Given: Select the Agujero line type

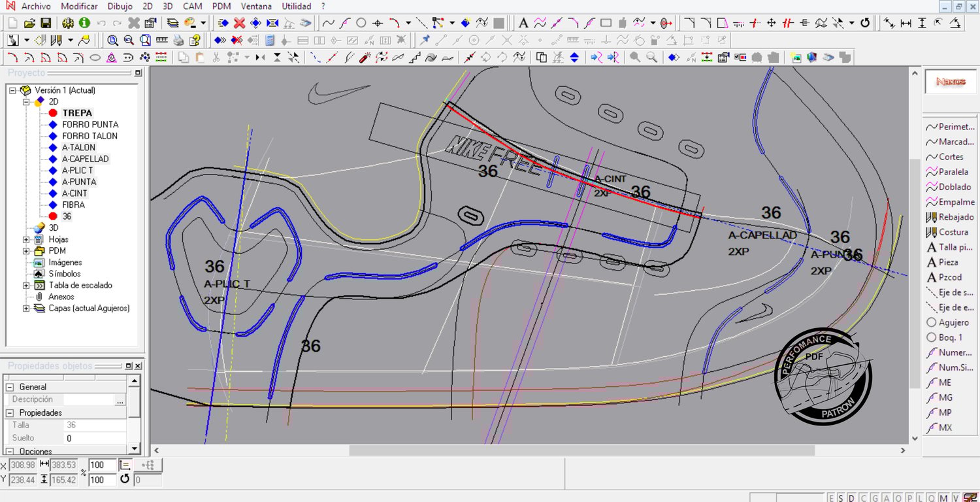Looking at the screenshot, I should point(953,322).
